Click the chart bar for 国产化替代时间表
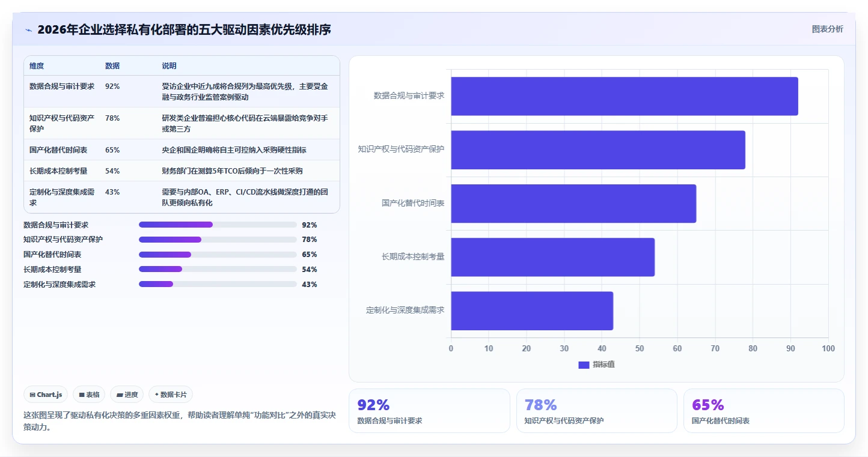The width and height of the screenshot is (868, 457). pyautogui.click(x=573, y=204)
